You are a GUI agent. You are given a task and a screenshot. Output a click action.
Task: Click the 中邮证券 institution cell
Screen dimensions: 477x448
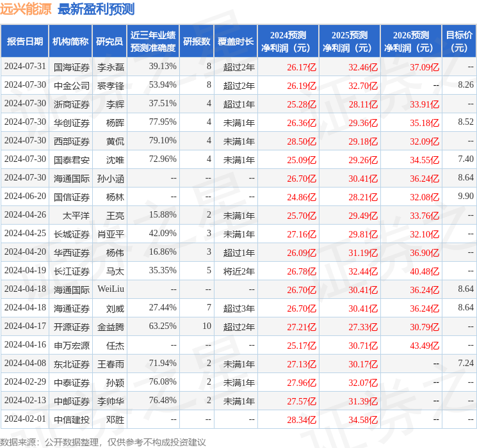72,401
